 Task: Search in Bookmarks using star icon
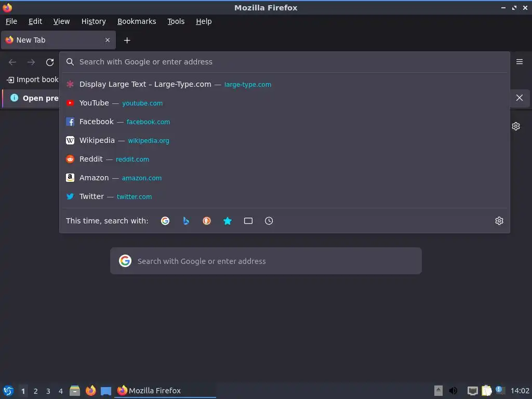(x=228, y=221)
